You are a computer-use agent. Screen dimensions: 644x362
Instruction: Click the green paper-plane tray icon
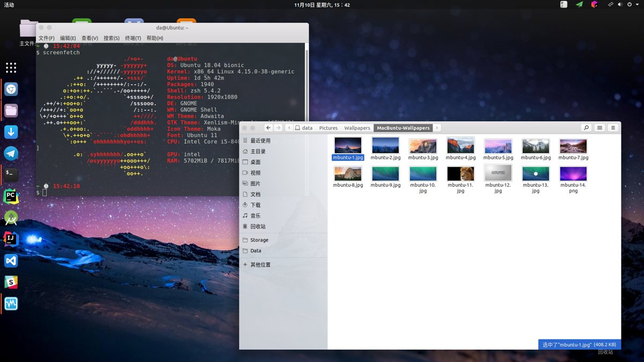(579, 4)
